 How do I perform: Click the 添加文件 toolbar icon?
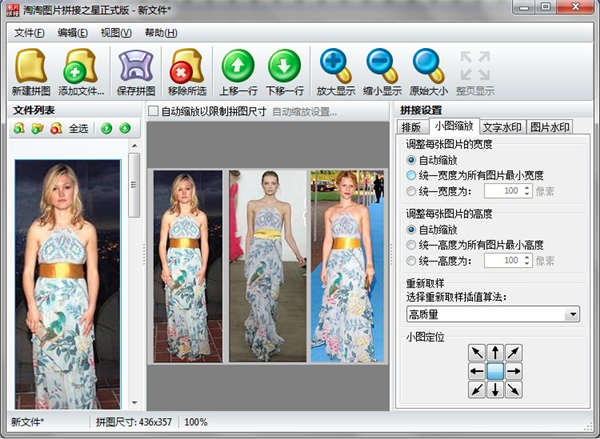pos(81,67)
